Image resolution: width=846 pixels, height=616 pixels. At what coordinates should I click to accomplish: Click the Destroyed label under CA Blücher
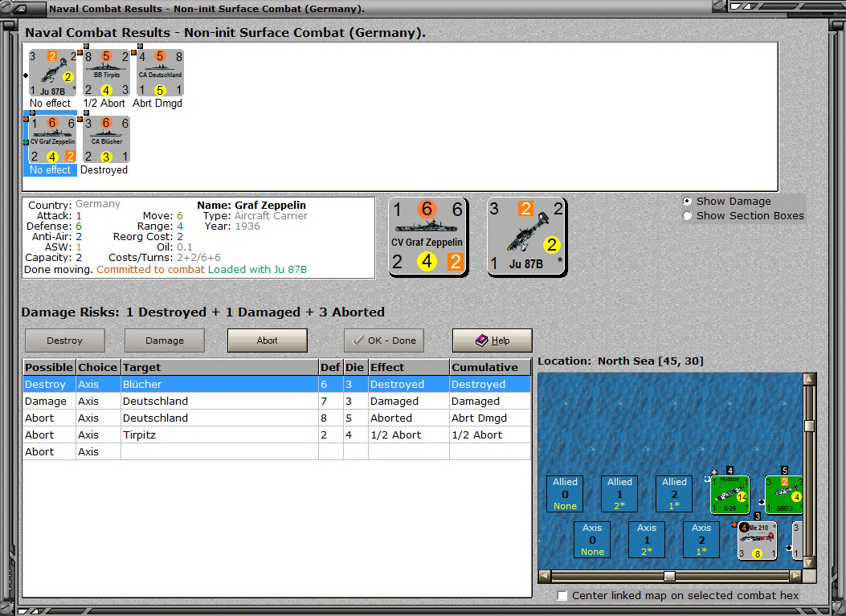(x=104, y=170)
